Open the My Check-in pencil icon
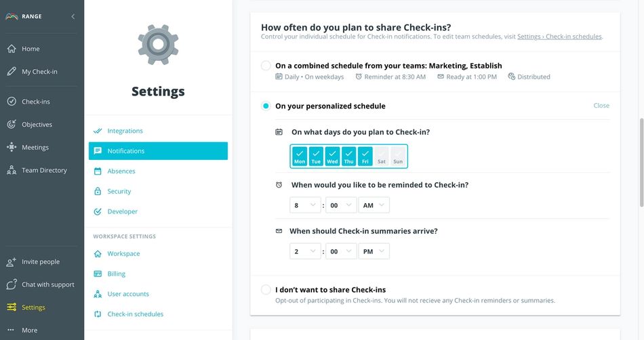 12,72
